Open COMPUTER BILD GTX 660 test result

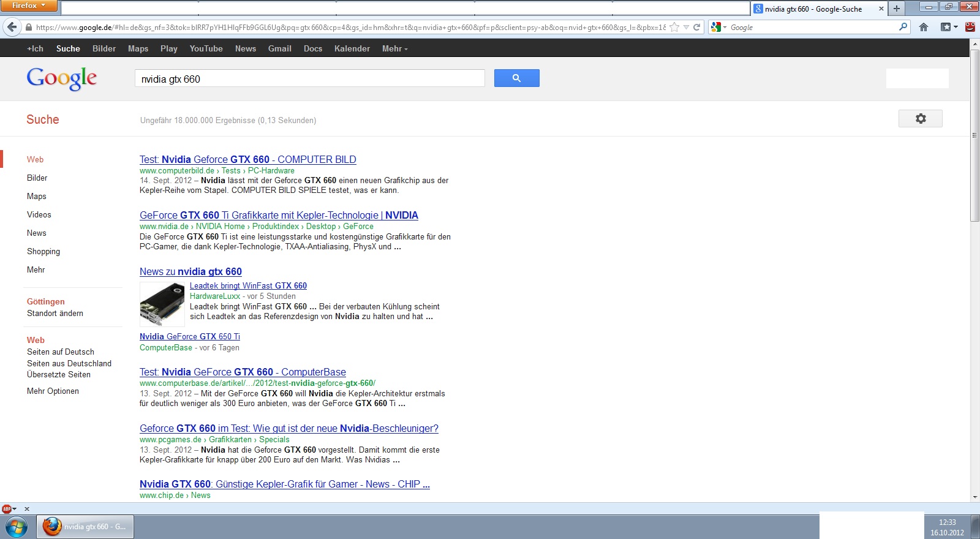248,159
